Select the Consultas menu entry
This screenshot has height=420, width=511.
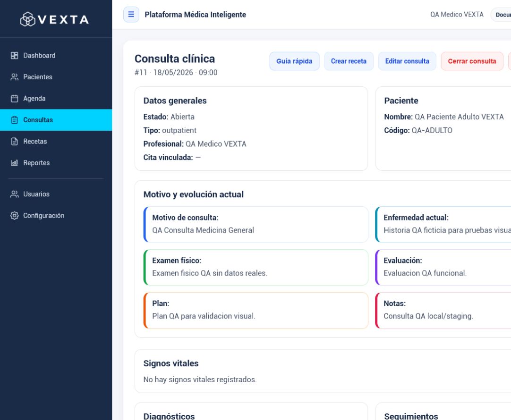56,120
